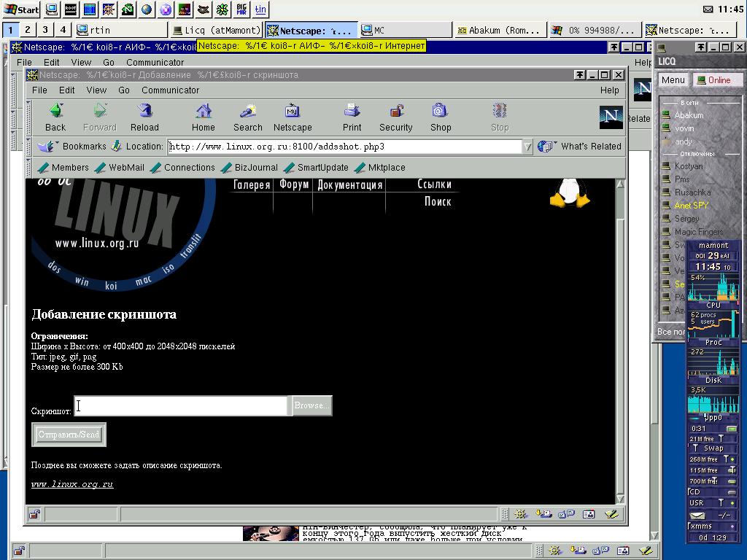
Task: Click the Back navigation icon
Action: (55, 117)
